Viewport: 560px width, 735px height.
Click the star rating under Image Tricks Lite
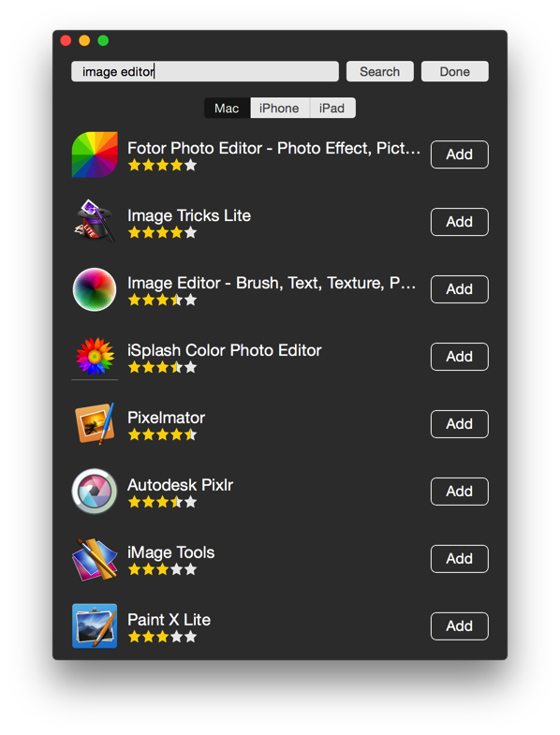pyautogui.click(x=162, y=232)
